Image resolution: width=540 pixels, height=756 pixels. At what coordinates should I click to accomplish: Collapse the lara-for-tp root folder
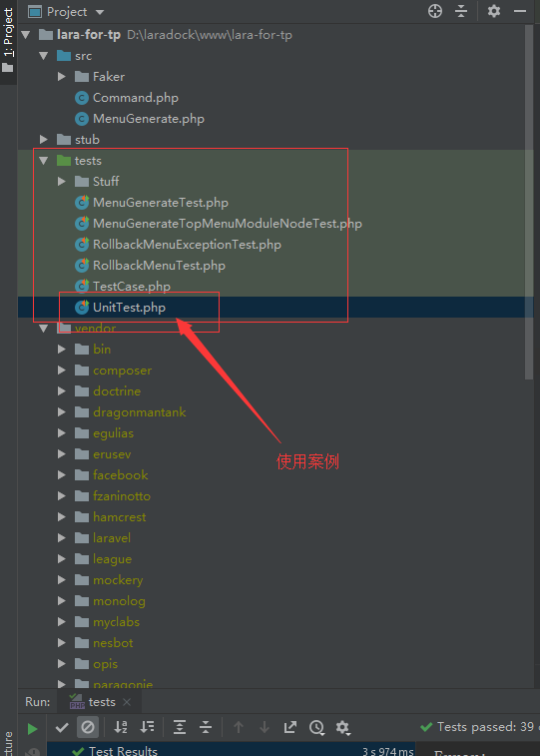(x=26, y=35)
